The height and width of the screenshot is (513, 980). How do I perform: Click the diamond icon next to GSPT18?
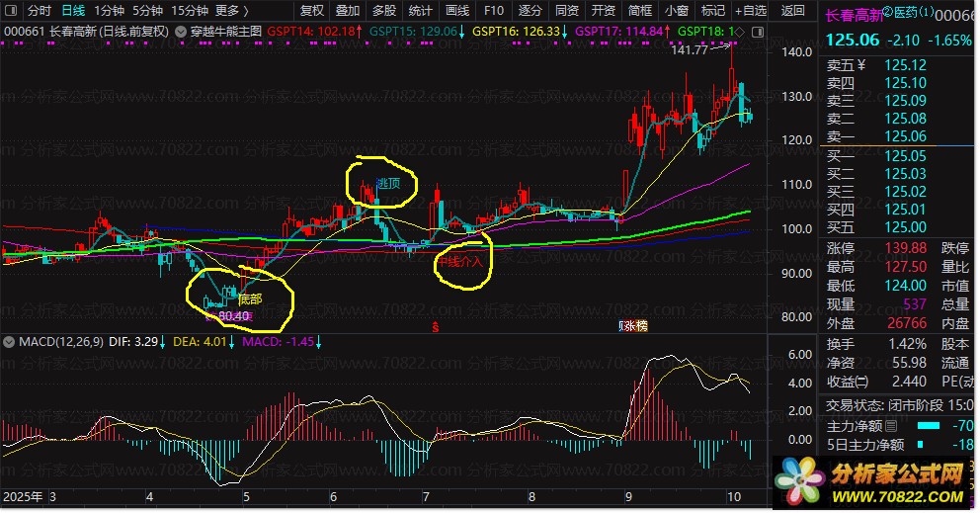click(x=741, y=32)
